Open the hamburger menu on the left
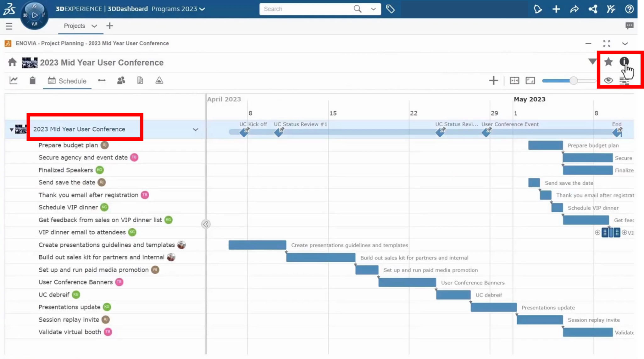Viewport: 644px width, 359px height. [9, 26]
